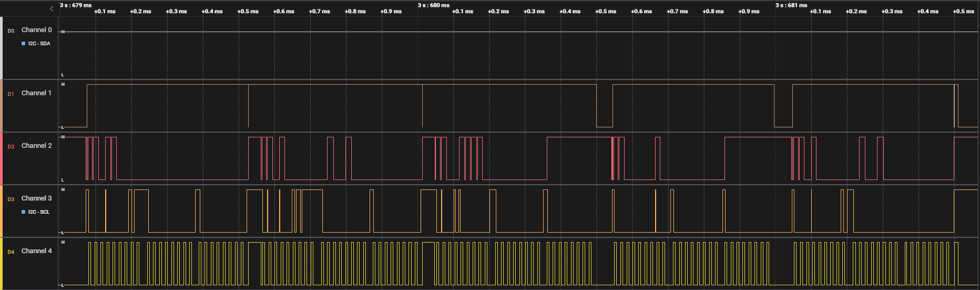Click the I2C - SCL analyzer tag
The image size is (980, 290).
coord(38,212)
